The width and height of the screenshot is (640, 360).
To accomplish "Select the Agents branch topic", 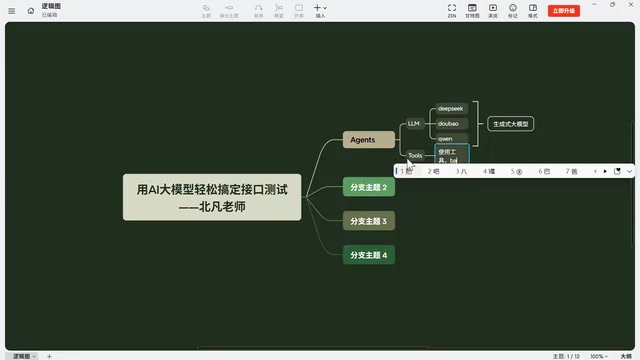I will 369,140.
